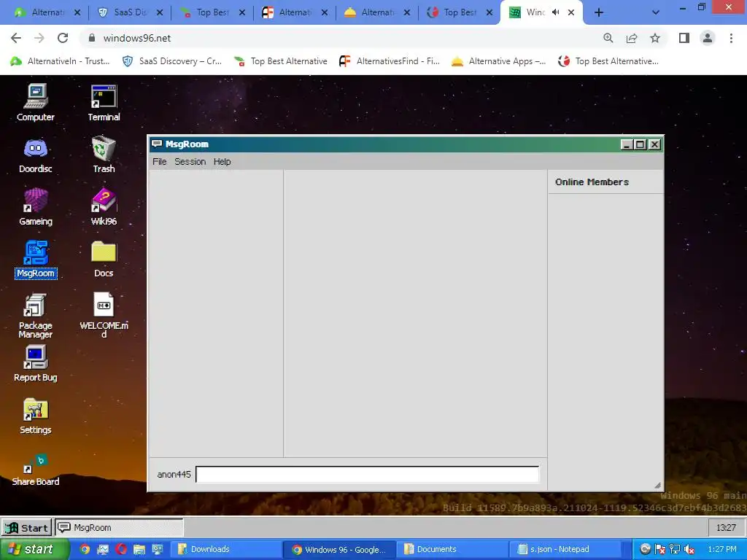Click the Windows 96 - Google taskbar item
This screenshot has height=560, width=747.
(x=340, y=549)
